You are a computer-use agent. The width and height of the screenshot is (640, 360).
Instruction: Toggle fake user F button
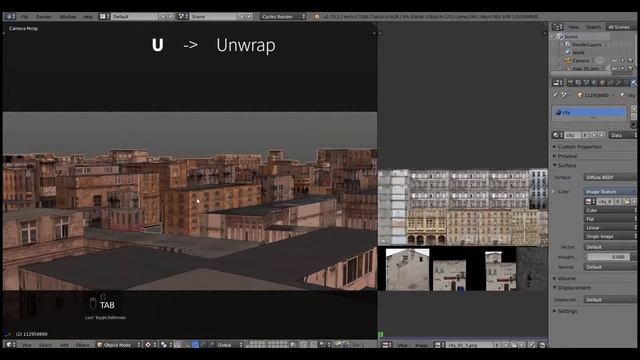(x=585, y=135)
